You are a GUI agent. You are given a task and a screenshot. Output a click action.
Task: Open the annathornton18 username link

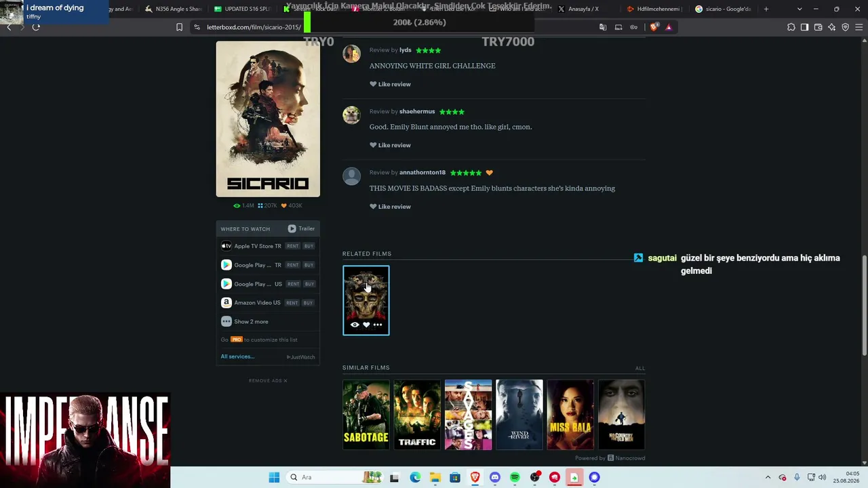pyautogui.click(x=422, y=173)
